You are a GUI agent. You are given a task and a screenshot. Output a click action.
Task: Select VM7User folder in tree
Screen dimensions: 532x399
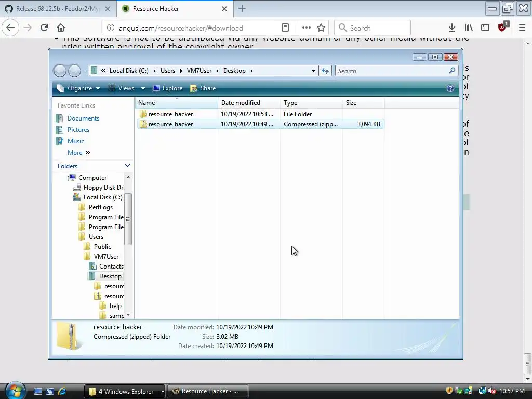(106, 257)
